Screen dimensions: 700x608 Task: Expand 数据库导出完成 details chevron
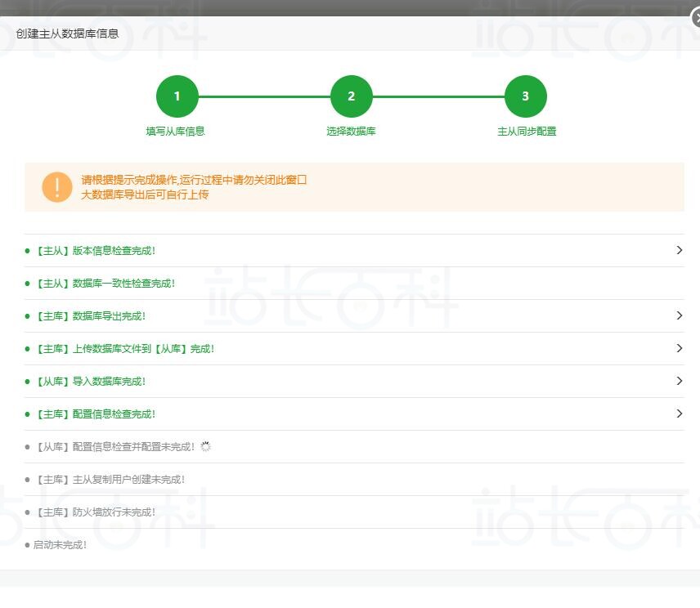click(679, 315)
